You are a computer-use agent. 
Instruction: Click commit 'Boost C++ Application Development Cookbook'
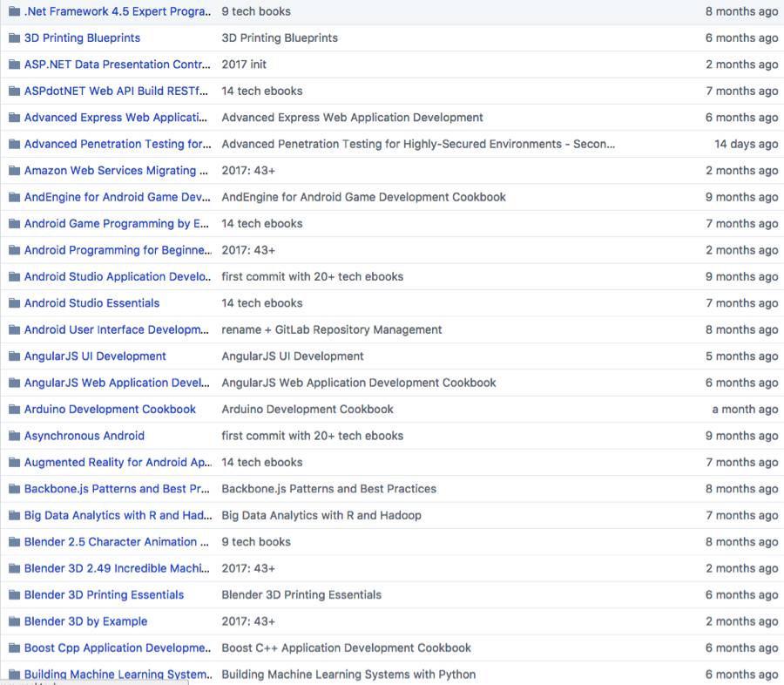pyautogui.click(x=346, y=648)
